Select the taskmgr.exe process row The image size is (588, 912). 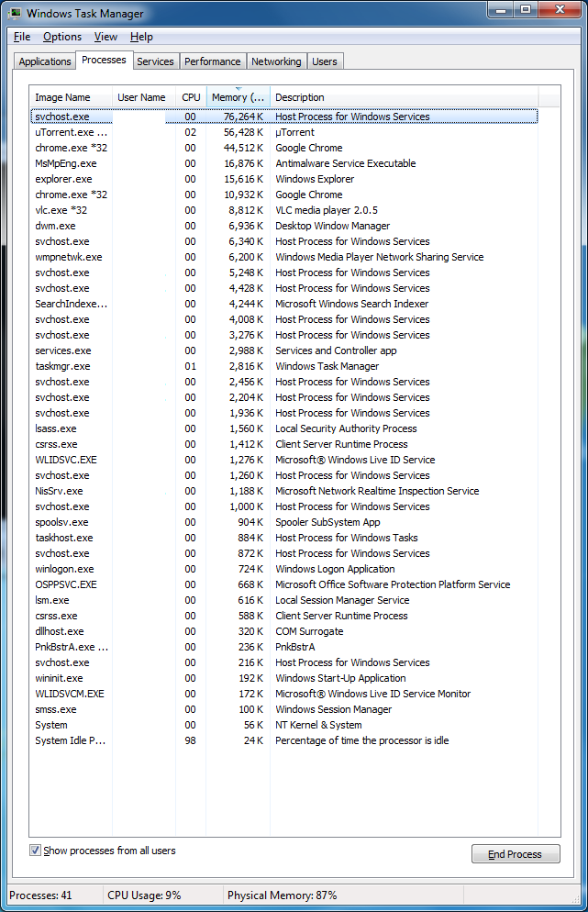click(283, 366)
